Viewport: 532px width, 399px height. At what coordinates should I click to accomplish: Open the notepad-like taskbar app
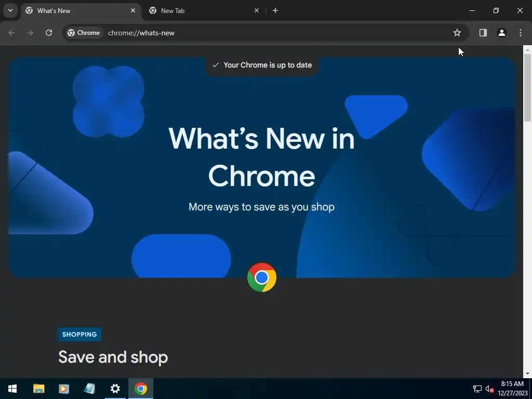tap(89, 389)
